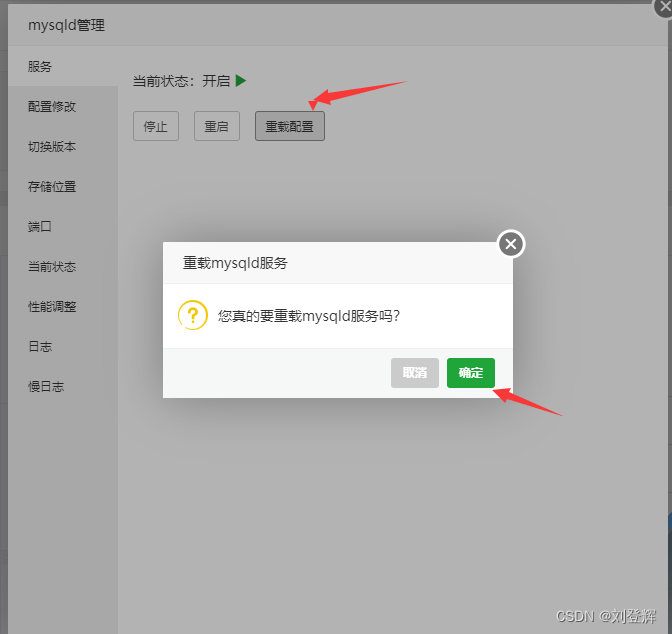Viewport: 672px width, 634px height.
Task: Open the 切换版本 sidebar tab
Action: pos(63,147)
